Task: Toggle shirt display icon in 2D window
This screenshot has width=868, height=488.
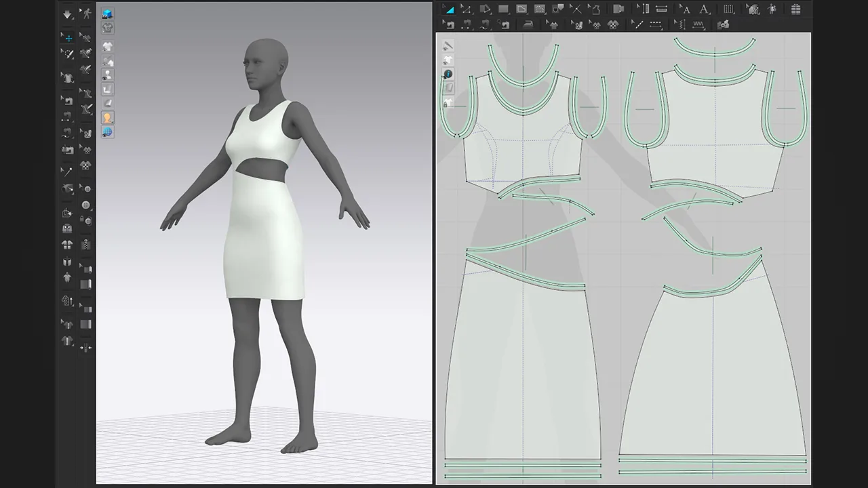Action: [448, 60]
